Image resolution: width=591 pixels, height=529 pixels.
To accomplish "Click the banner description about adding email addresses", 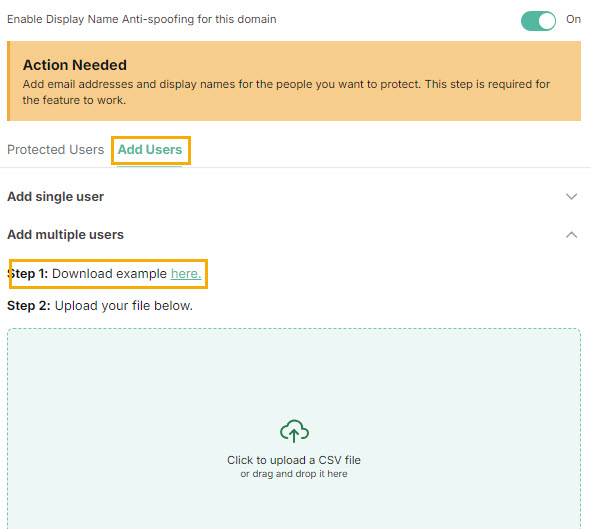I will (x=286, y=92).
